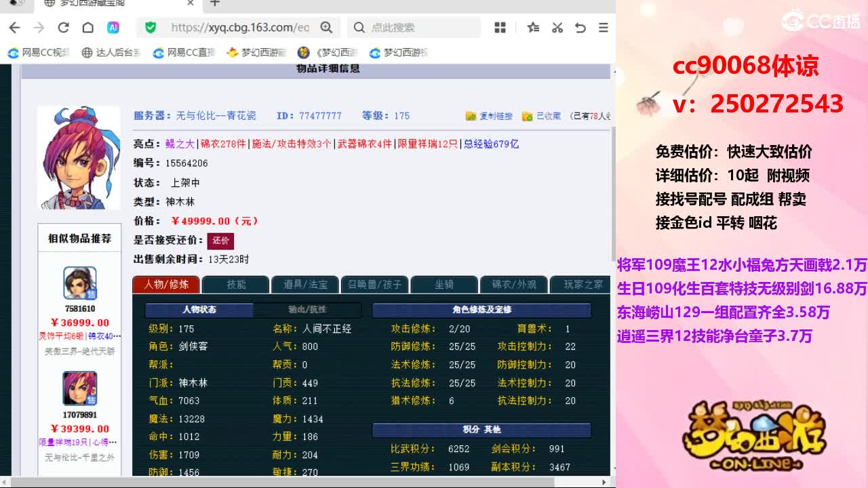This screenshot has width=868, height=488.
Task: Click the 积分 其他 section header
Action: click(x=481, y=430)
